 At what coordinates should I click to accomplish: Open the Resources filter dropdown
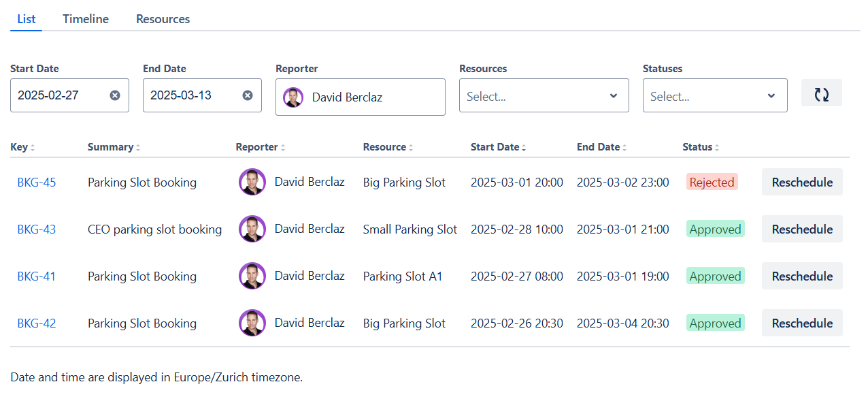click(544, 96)
